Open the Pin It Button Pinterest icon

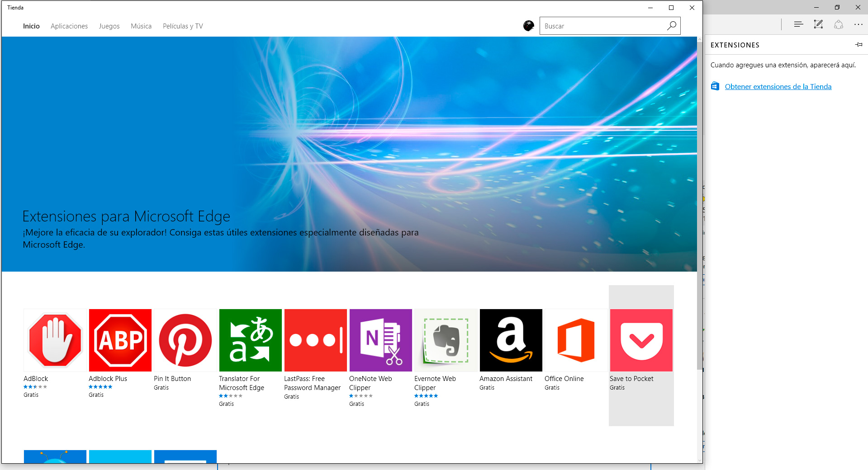click(185, 340)
